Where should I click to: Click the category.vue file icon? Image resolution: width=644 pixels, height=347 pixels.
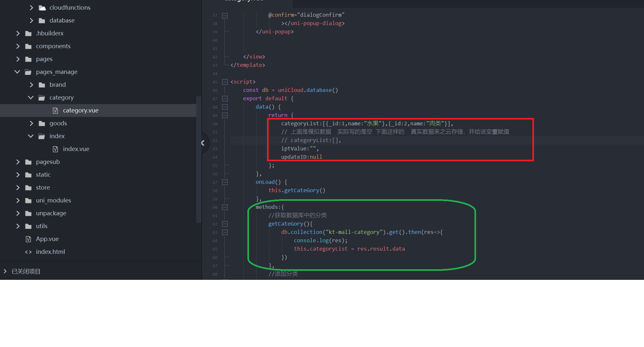click(55, 111)
